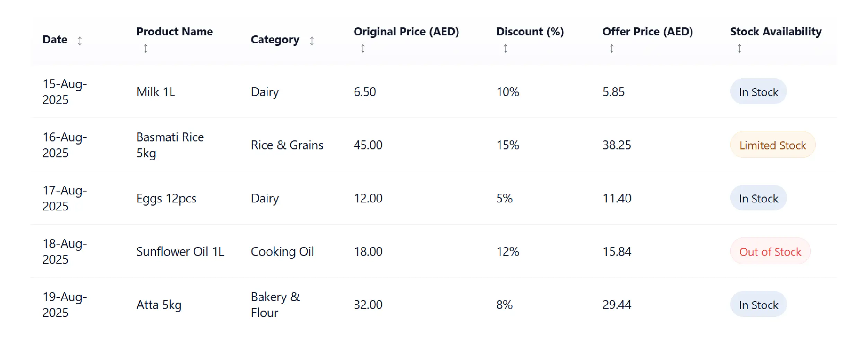Click the Out of Stock badge
Viewport: 868px width, 347px height.
(x=770, y=252)
